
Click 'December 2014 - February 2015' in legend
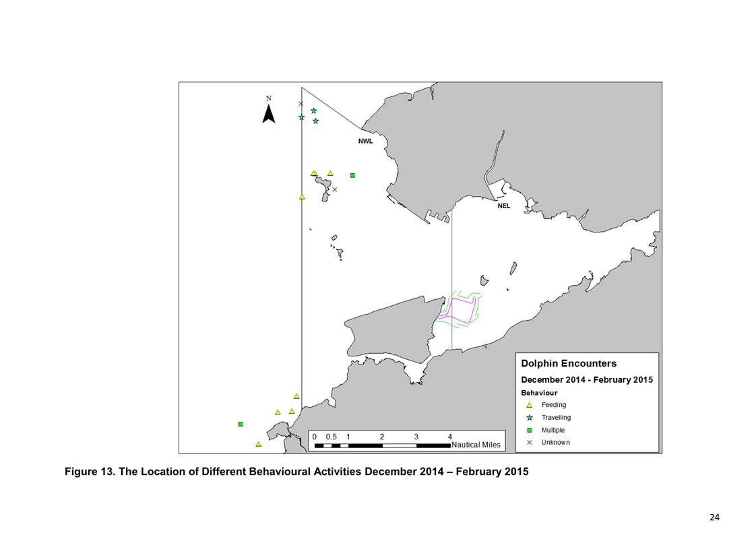587,380
